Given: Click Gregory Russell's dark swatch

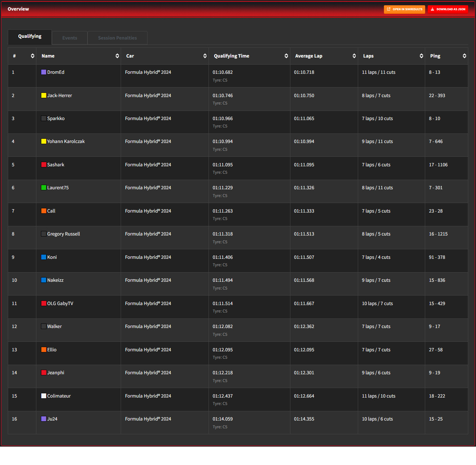Looking at the screenshot, I should (x=44, y=234).
